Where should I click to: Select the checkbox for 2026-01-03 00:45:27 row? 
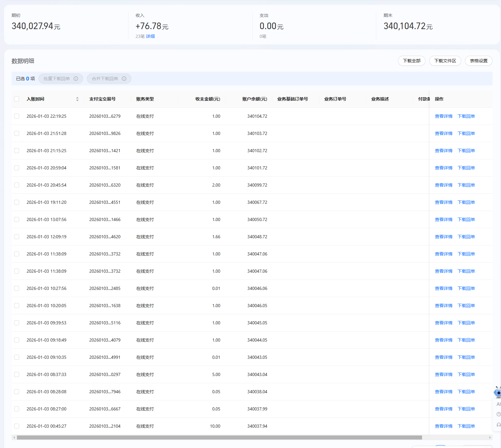point(17,426)
